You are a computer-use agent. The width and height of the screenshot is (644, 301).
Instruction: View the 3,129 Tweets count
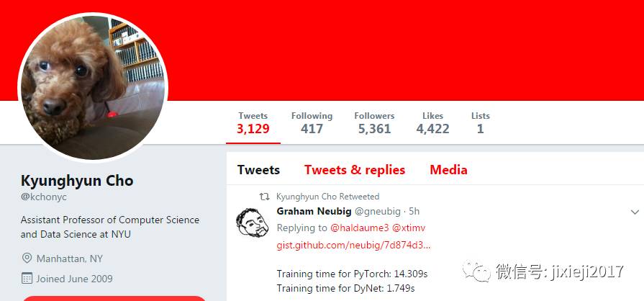(253, 123)
